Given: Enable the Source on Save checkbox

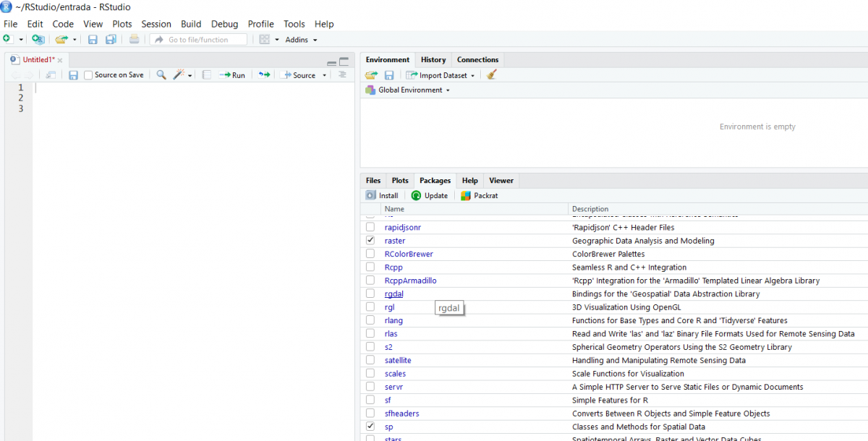Looking at the screenshot, I should [88, 74].
